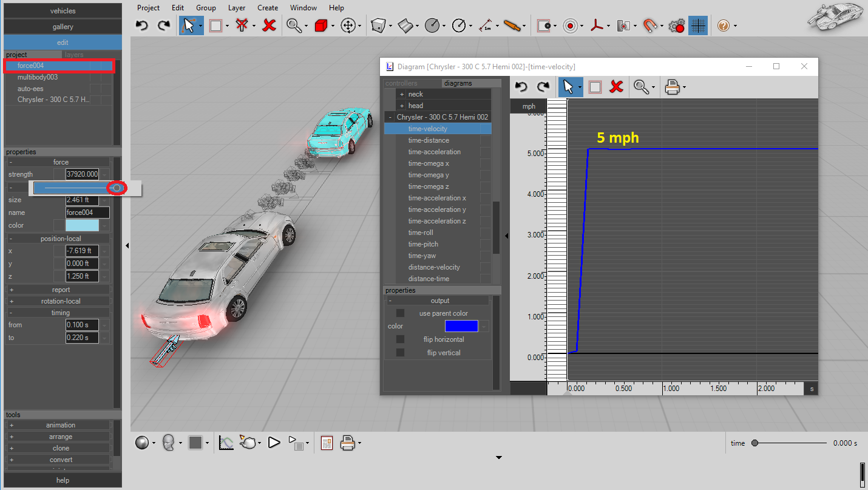The width and height of the screenshot is (868, 490).
Task: Select the magnifier zoom tool in main toolbar
Action: click(x=294, y=26)
